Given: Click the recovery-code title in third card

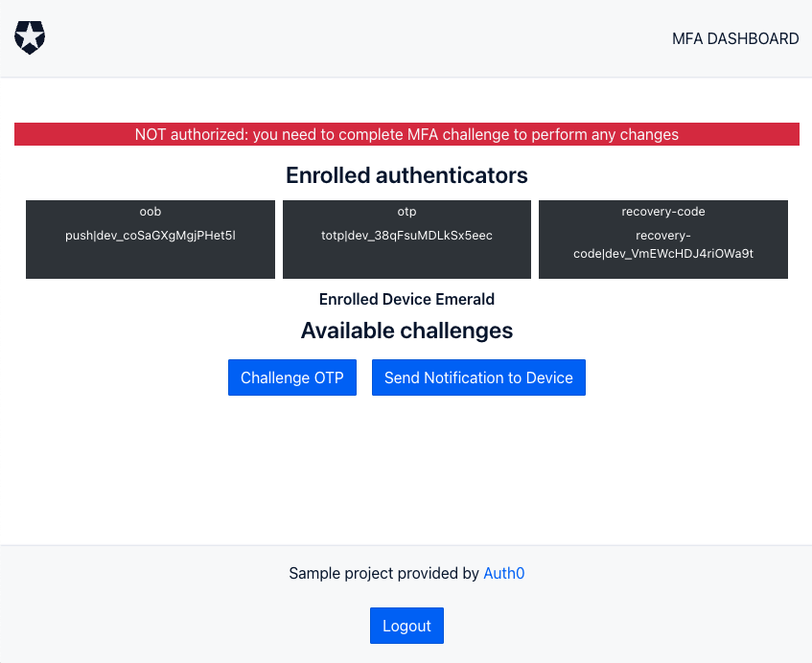Looking at the screenshot, I should pyautogui.click(x=663, y=212).
